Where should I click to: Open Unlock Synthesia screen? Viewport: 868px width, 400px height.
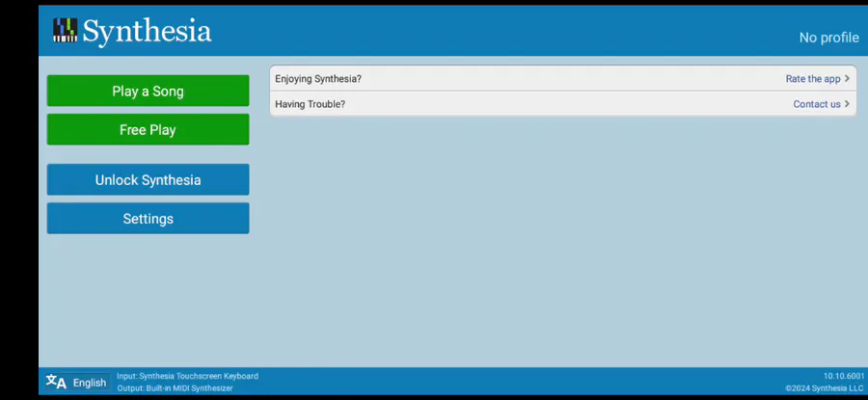click(x=148, y=179)
